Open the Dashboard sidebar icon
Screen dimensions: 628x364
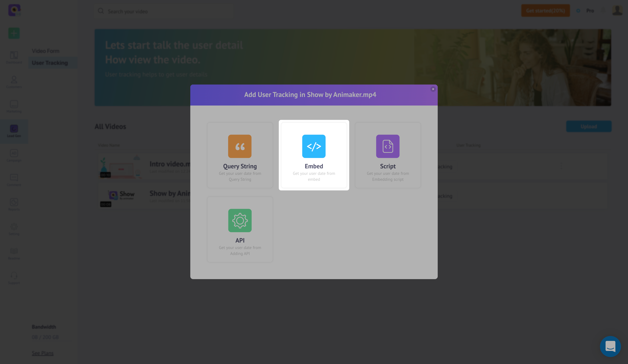[x=14, y=57]
